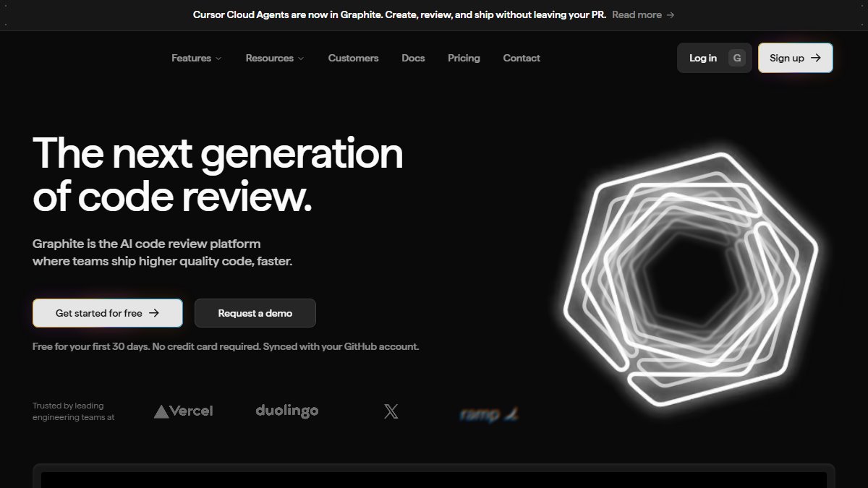Viewport: 868px width, 488px height.
Task: Click the "The next generation of code review." headline
Action: [218, 174]
